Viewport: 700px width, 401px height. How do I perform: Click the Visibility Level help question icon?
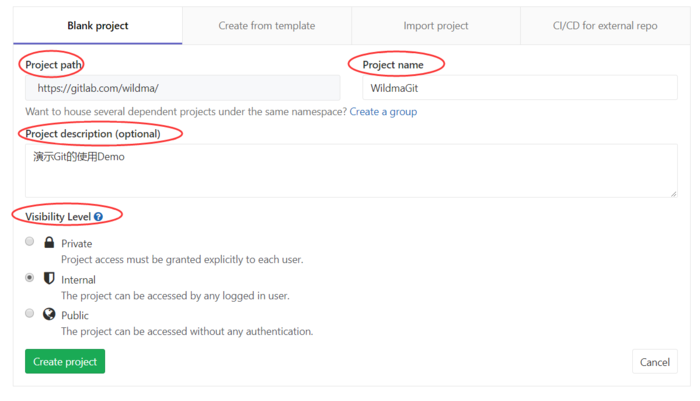[98, 216]
